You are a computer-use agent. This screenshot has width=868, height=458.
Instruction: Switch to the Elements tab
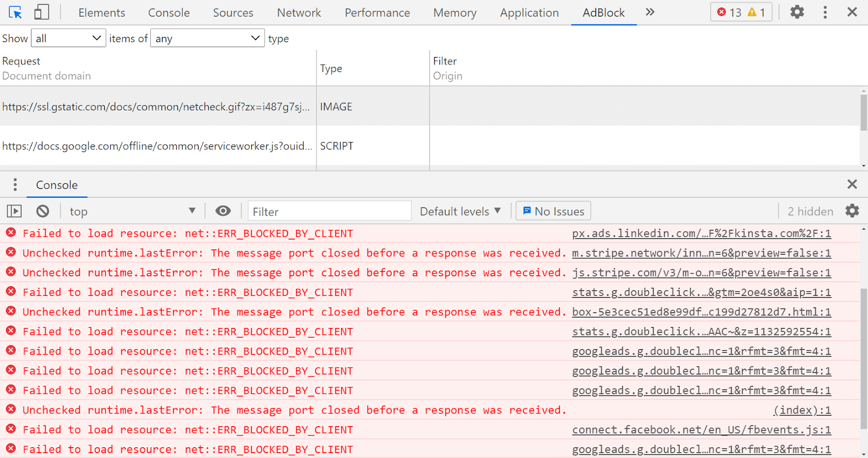pyautogui.click(x=101, y=12)
